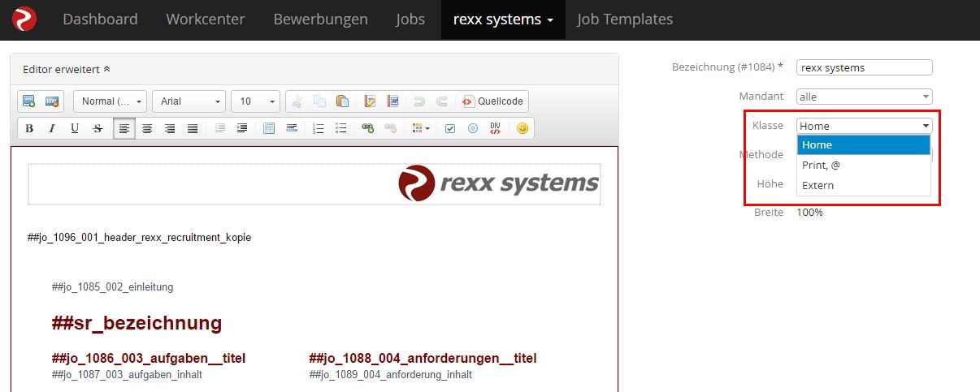Click the rexx red logo icon
Image resolution: width=980 pixels, height=392 pixels.
tap(24, 19)
